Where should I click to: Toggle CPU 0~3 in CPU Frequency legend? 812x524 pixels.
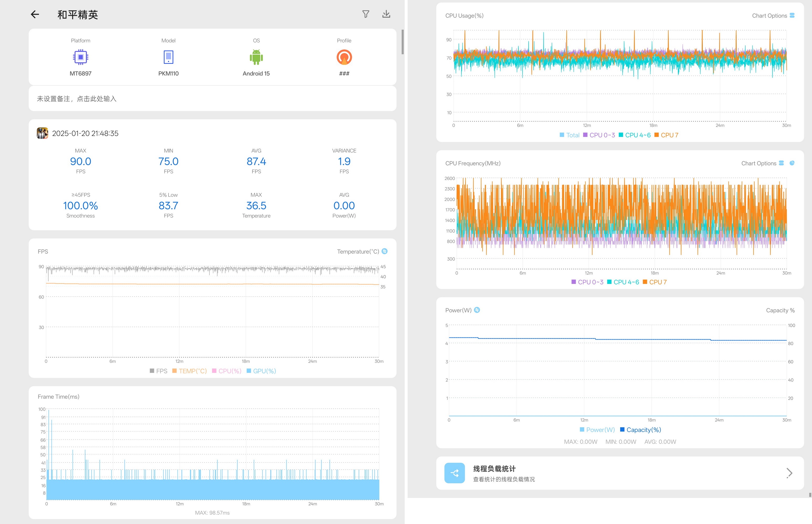(x=587, y=282)
